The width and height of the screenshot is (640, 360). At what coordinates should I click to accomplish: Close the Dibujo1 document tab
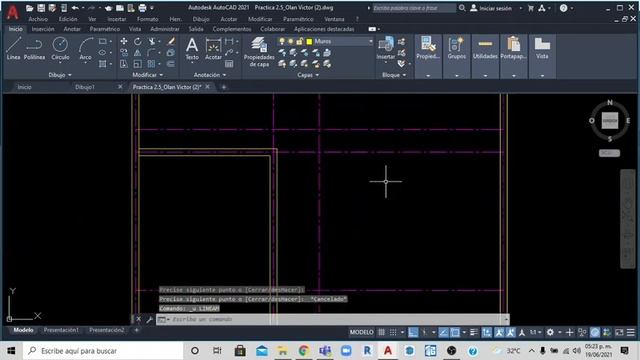(x=120, y=87)
